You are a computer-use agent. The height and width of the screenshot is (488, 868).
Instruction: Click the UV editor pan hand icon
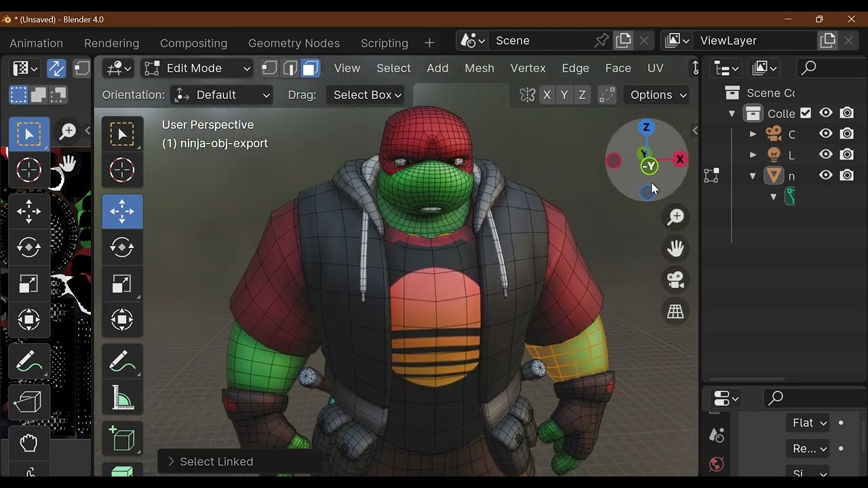pos(67,163)
